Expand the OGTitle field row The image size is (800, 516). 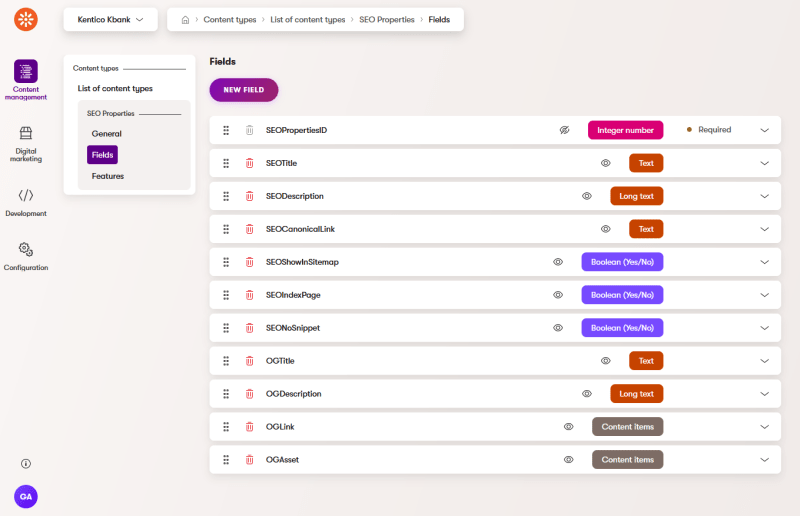click(764, 361)
